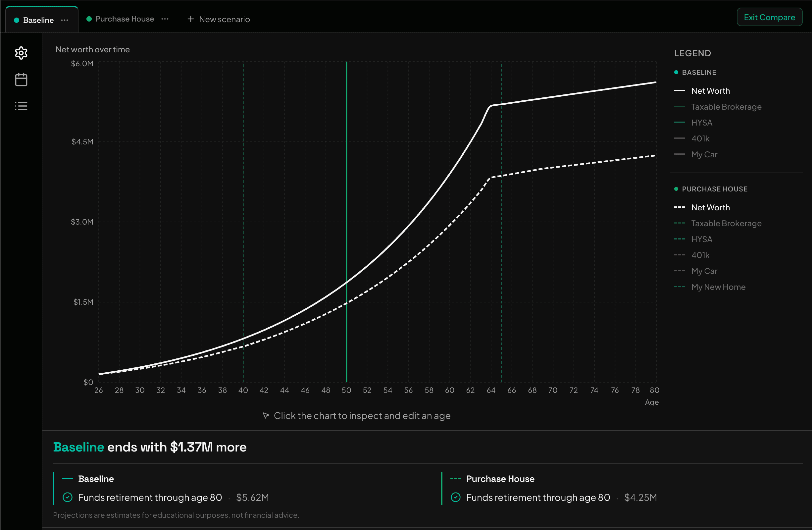
Task: Click 'Net worth over time' chart title
Action: pos(92,49)
